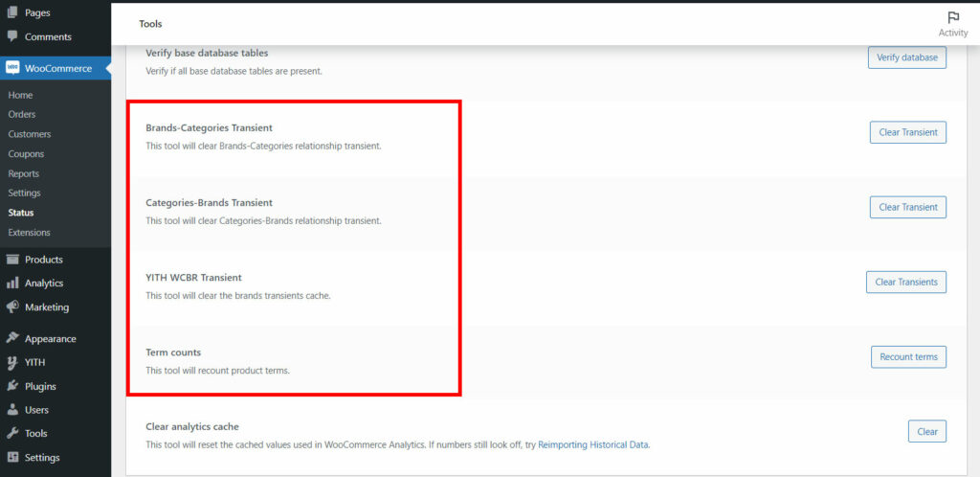Click 'This tool will recount product terms.'
Viewport: 980px width, 477px height.
217,371
